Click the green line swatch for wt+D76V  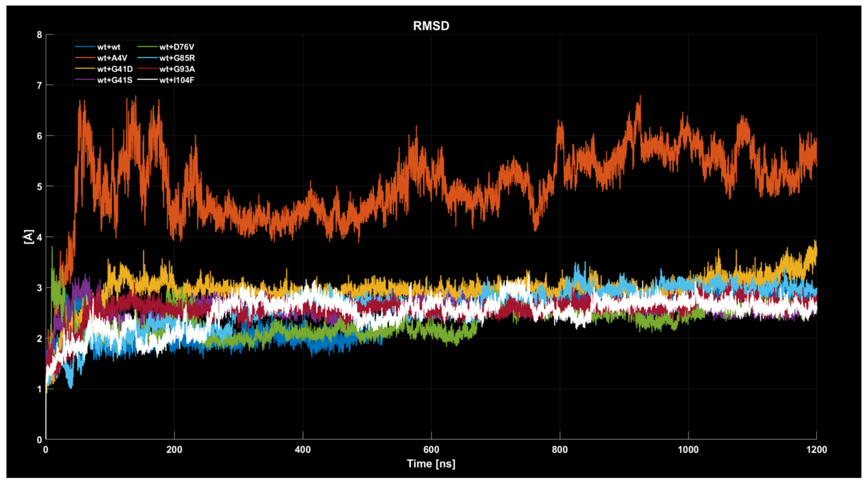(x=147, y=47)
